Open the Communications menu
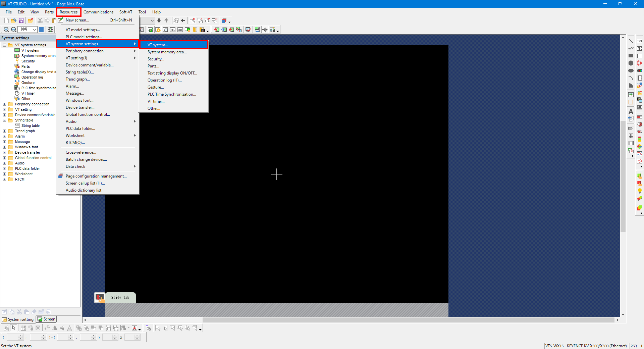 point(98,12)
